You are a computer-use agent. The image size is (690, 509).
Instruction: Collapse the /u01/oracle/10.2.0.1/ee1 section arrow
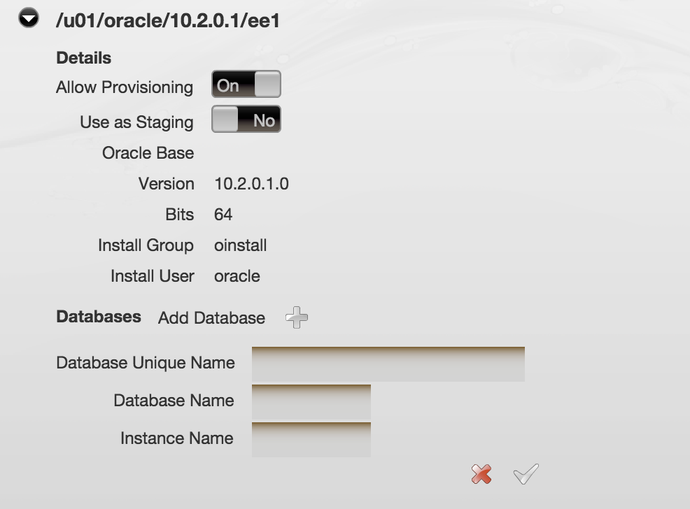coord(29,19)
